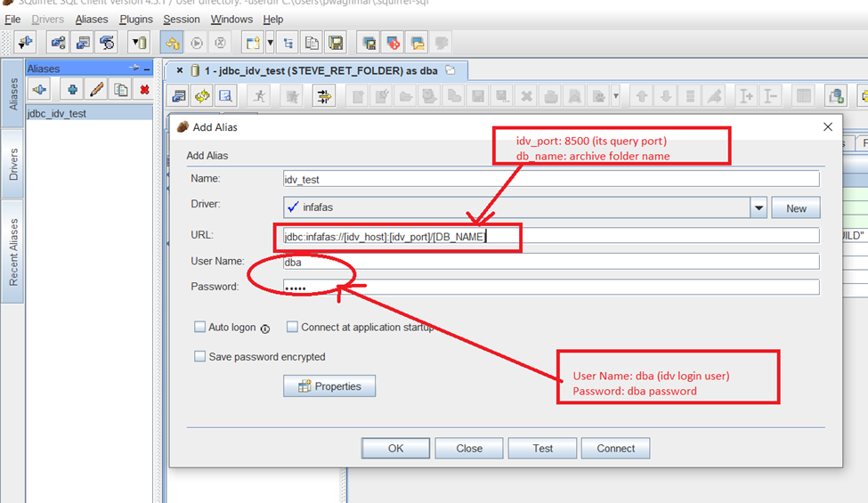The width and height of the screenshot is (868, 503).
Task: Open the Properties button in Add Alias
Action: (329, 386)
